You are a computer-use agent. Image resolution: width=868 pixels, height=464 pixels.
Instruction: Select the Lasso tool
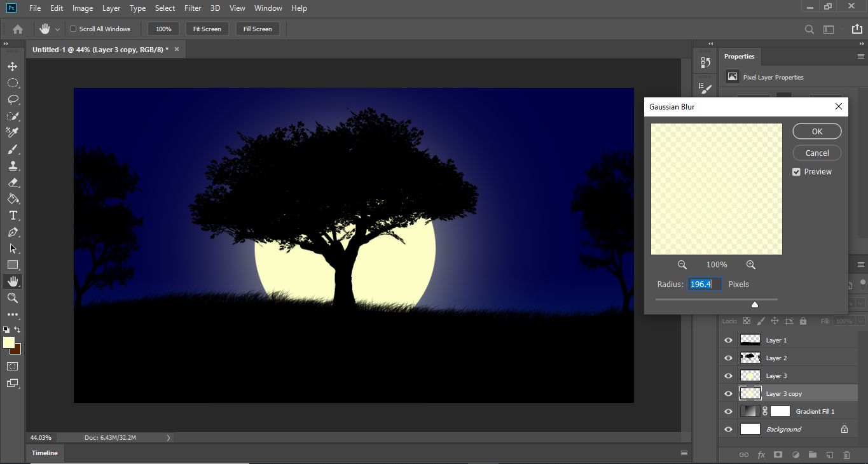pyautogui.click(x=12, y=100)
